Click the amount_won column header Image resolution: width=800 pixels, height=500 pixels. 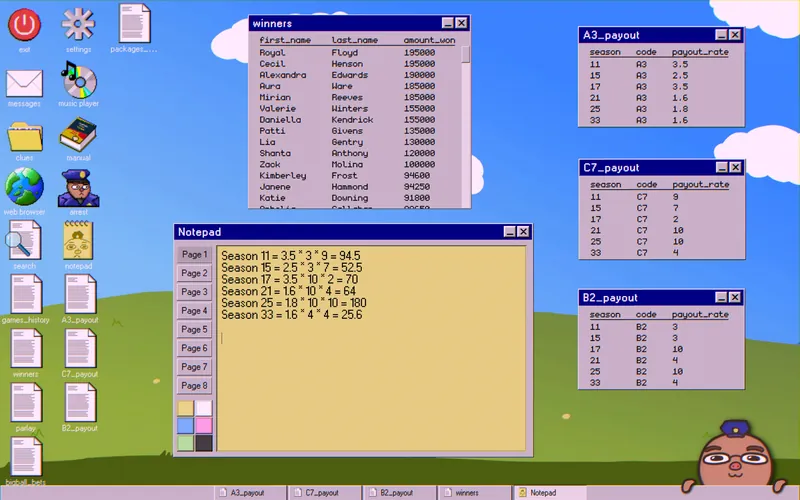(429, 40)
